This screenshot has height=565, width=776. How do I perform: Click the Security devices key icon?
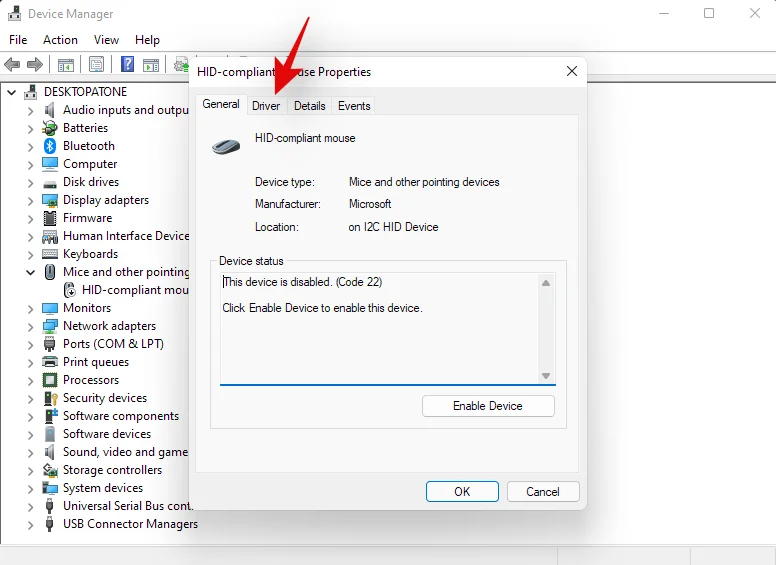click(50, 398)
